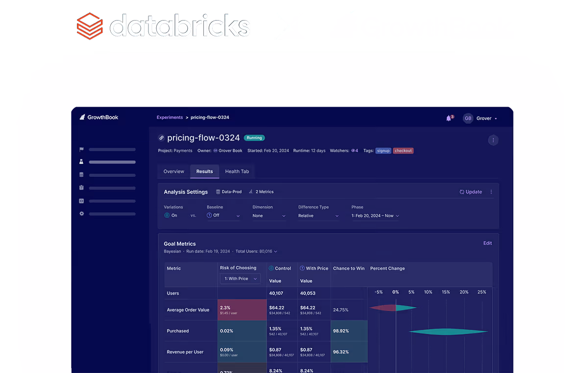Switch to the Overview tab
This screenshot has height=373, width=588.
pyautogui.click(x=174, y=171)
